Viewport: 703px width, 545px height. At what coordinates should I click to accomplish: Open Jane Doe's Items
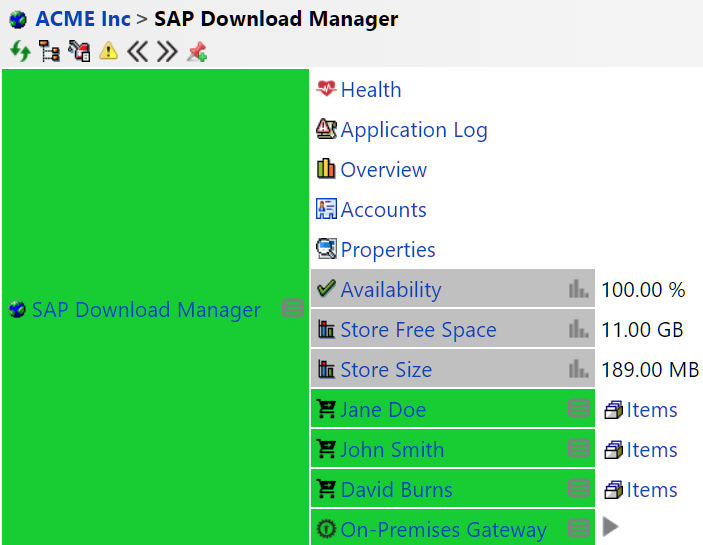coord(651,410)
